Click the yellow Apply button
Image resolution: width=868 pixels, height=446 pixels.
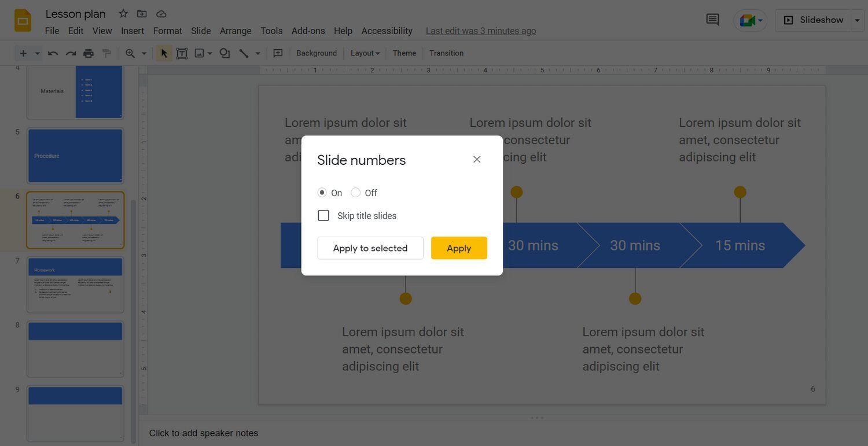point(459,248)
